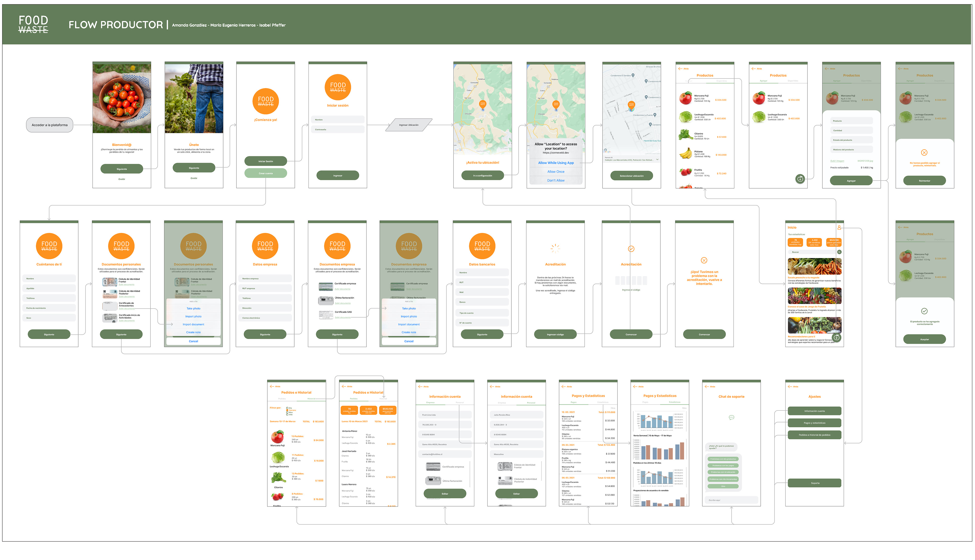
Task: Click the 'Escribe aquí' chat input
Action: click(732, 500)
